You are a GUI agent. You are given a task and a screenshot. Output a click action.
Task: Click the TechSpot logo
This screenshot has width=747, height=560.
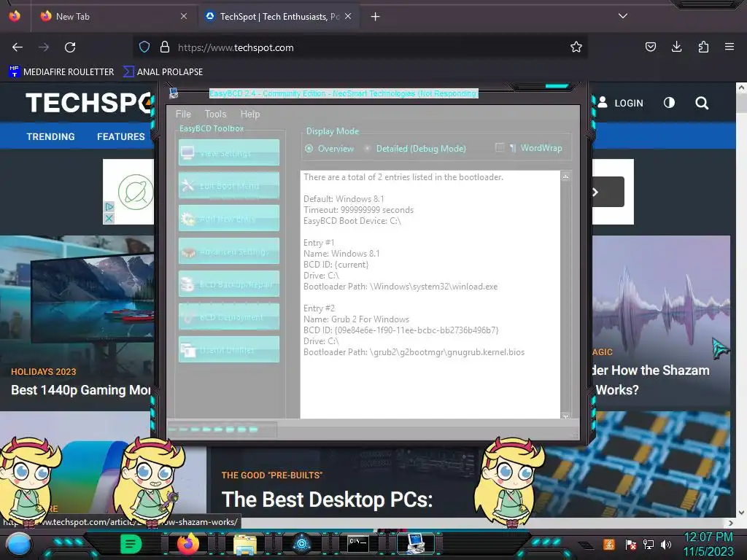(x=89, y=102)
